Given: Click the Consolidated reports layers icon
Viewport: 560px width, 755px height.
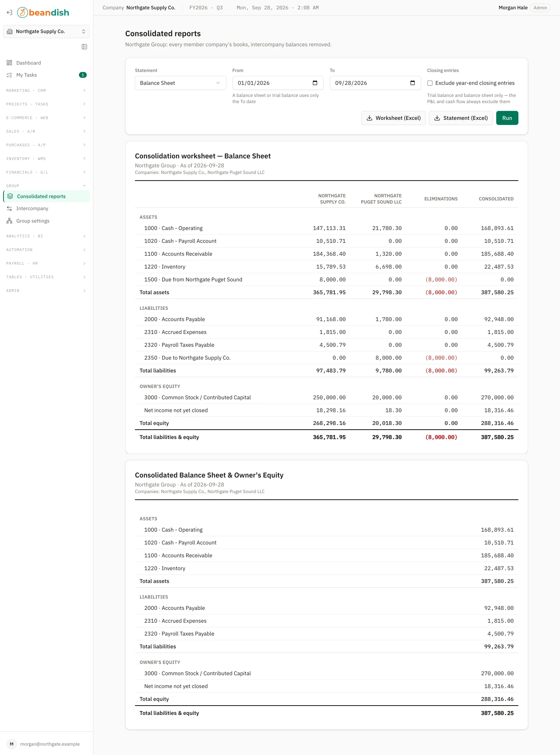Looking at the screenshot, I should [10, 197].
